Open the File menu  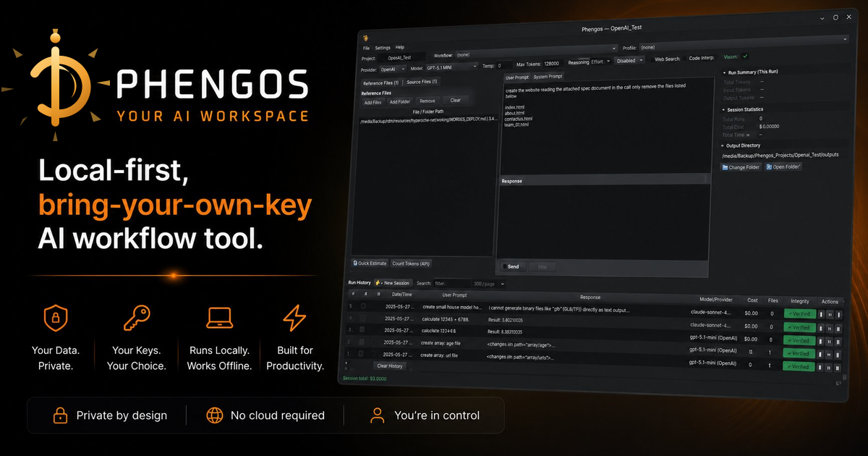tap(366, 48)
